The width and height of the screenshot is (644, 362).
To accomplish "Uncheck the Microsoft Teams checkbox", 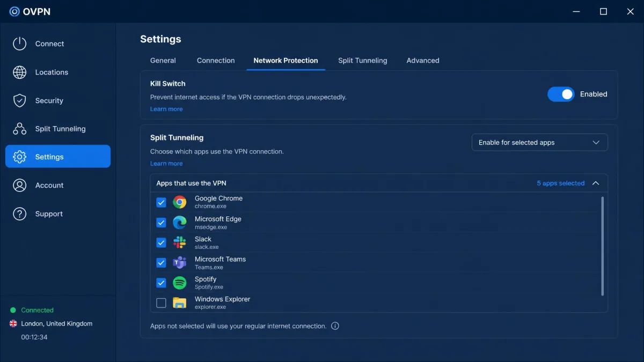I will coord(161,263).
